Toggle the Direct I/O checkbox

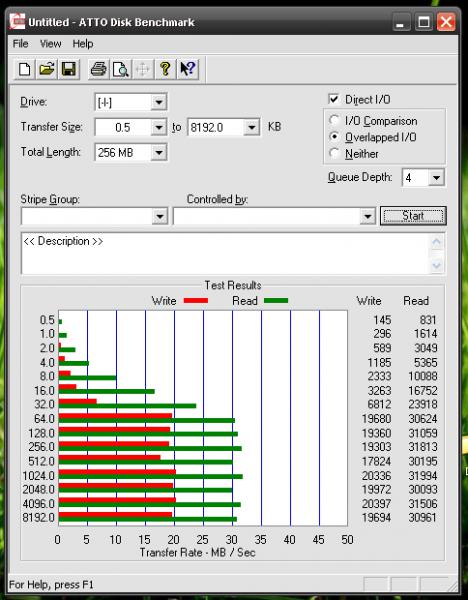(x=334, y=99)
